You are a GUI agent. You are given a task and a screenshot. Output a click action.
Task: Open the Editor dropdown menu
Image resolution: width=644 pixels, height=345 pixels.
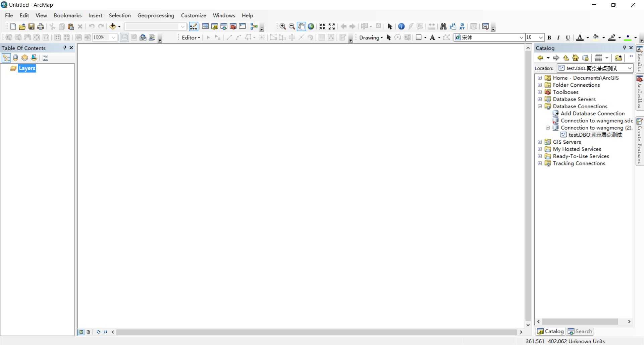pos(191,38)
